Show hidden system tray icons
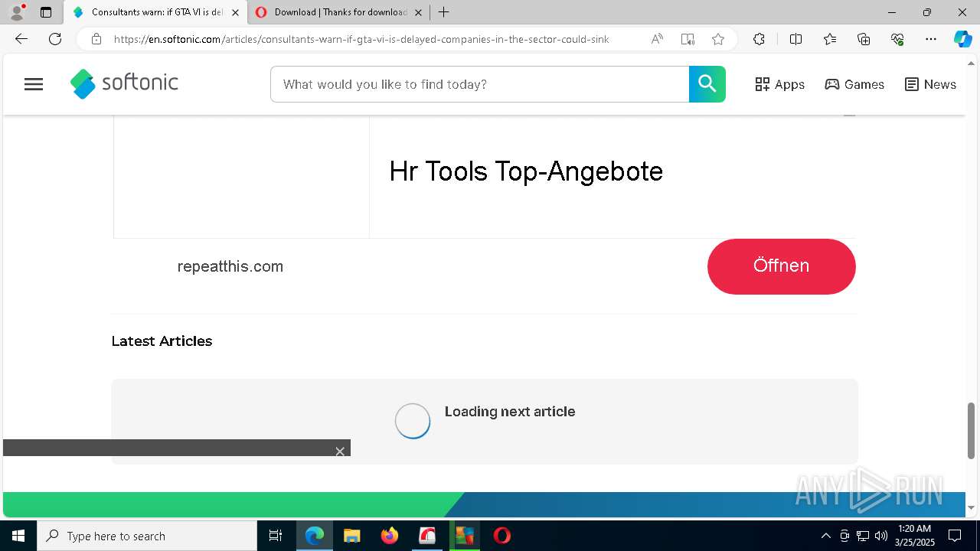Image resolution: width=980 pixels, height=551 pixels. point(825,536)
